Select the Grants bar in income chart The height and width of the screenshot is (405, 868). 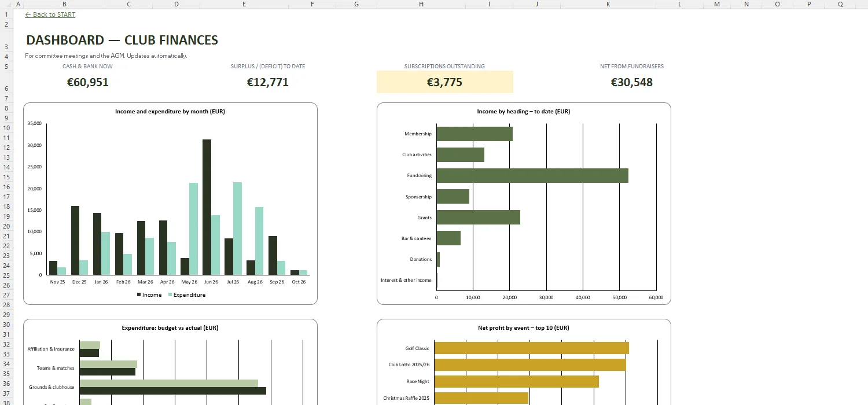click(x=479, y=217)
